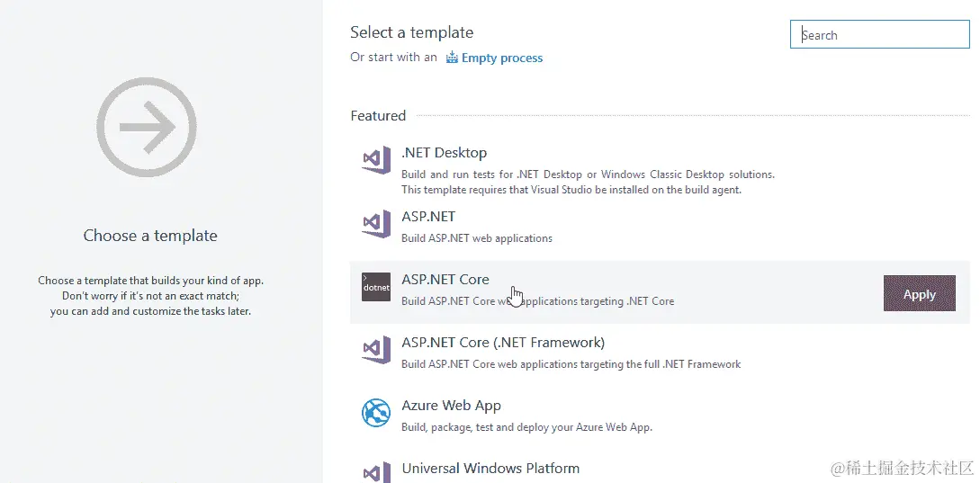The height and width of the screenshot is (483, 980).
Task: Click 'Build ASP.NET Core web applications targeting .NET Core'
Action: (537, 301)
